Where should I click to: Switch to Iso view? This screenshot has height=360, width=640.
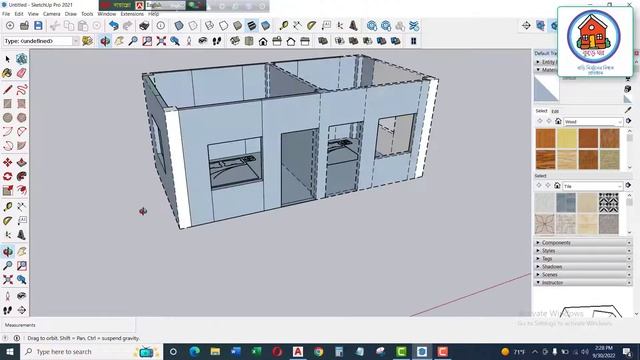tap(235, 41)
